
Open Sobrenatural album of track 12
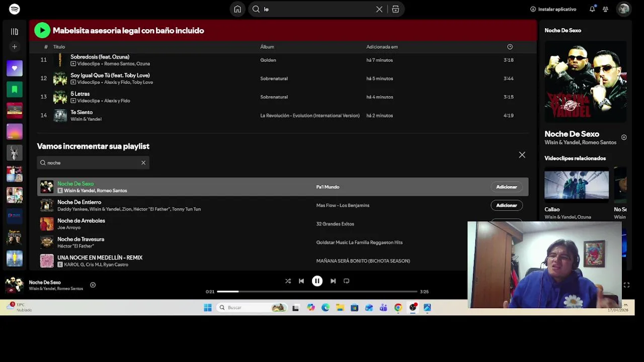[x=274, y=78]
